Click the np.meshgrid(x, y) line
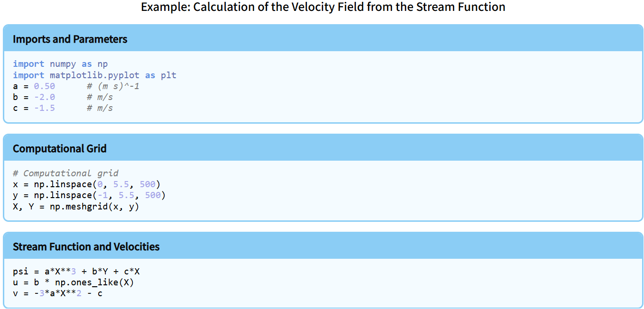The width and height of the screenshot is (644, 309). (76, 207)
